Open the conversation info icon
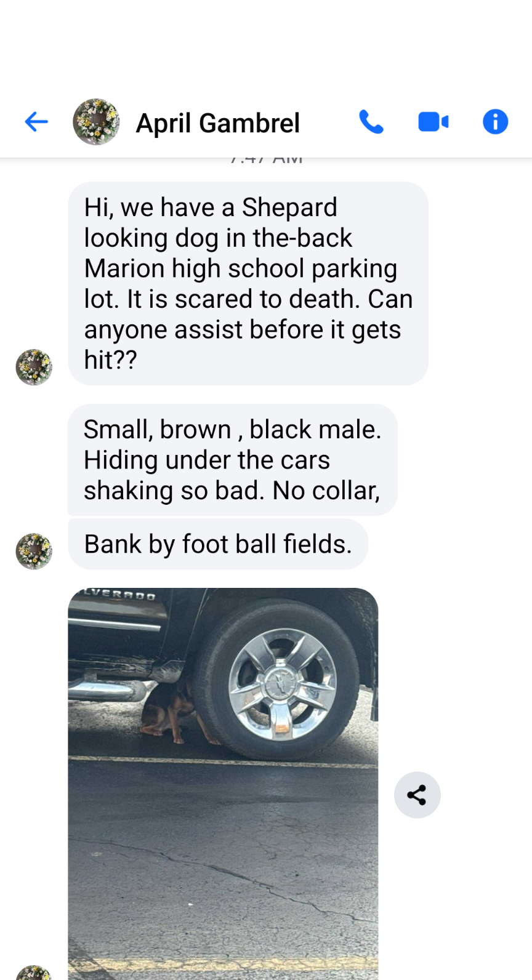532x980 pixels. click(495, 122)
